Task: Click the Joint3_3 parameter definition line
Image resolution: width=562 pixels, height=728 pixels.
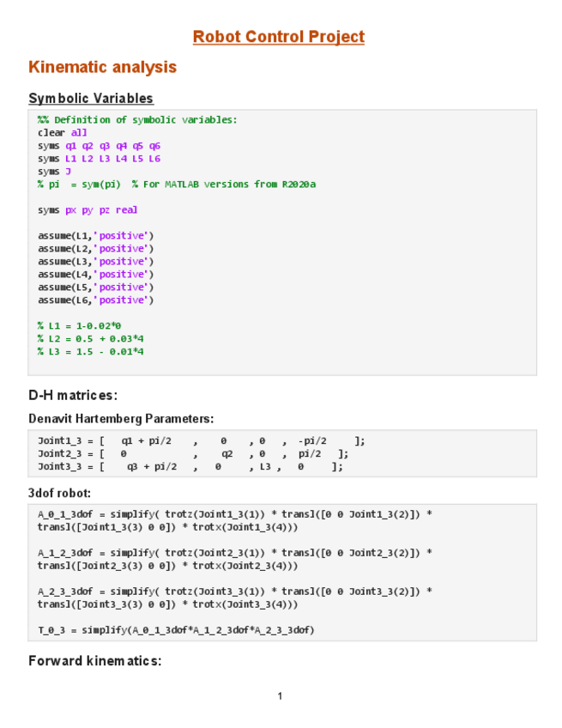Action: (x=190, y=467)
